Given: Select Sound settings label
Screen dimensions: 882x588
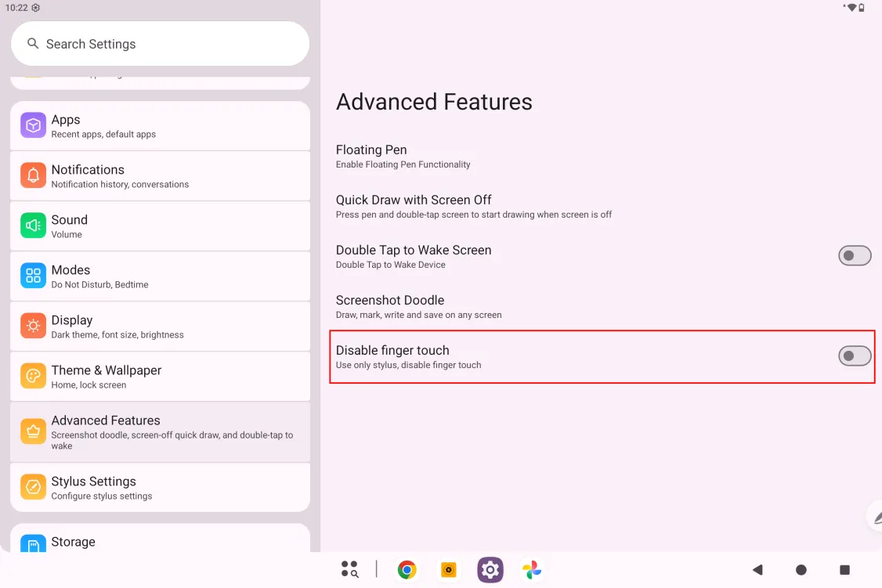Looking at the screenshot, I should [x=69, y=219].
